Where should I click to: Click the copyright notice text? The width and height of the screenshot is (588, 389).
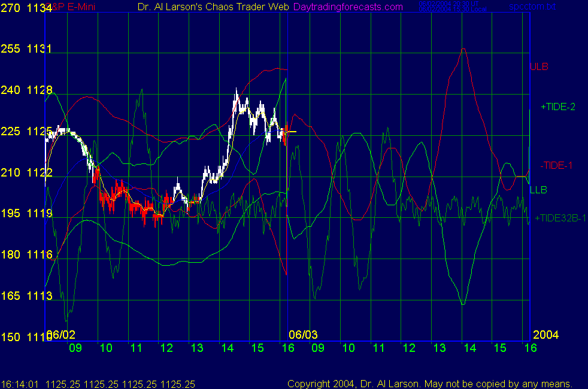(429, 384)
